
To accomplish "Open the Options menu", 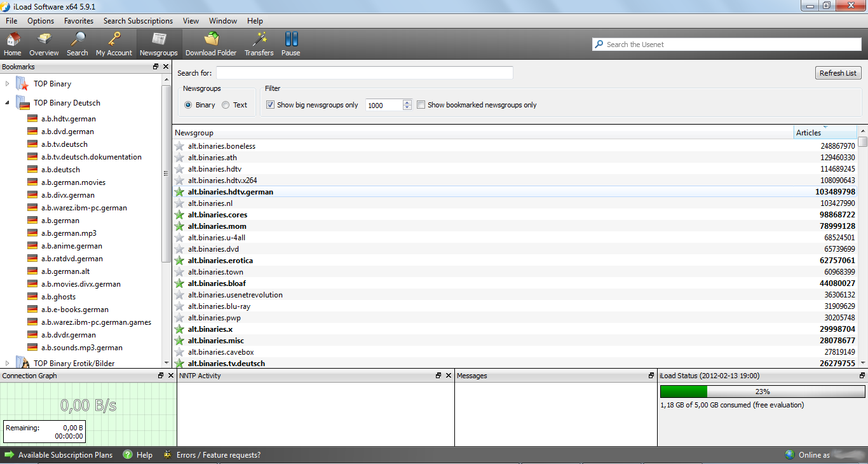I will (40, 20).
